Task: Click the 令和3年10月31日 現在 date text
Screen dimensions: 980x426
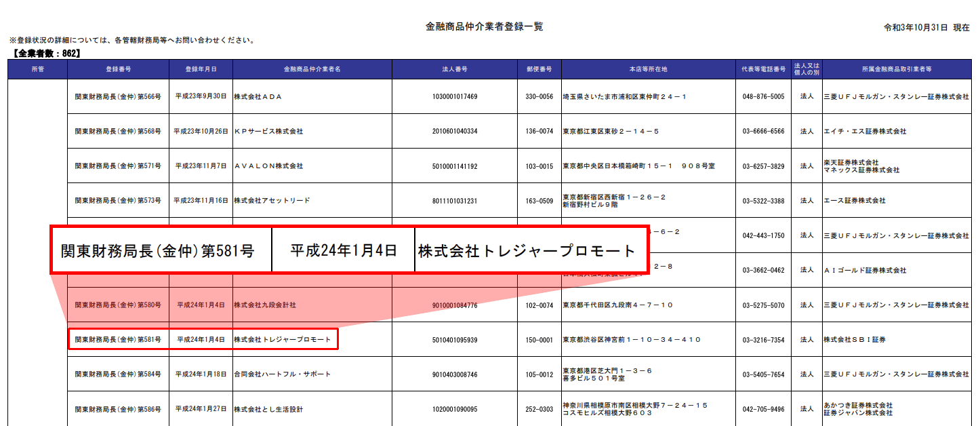Action: click(926, 28)
